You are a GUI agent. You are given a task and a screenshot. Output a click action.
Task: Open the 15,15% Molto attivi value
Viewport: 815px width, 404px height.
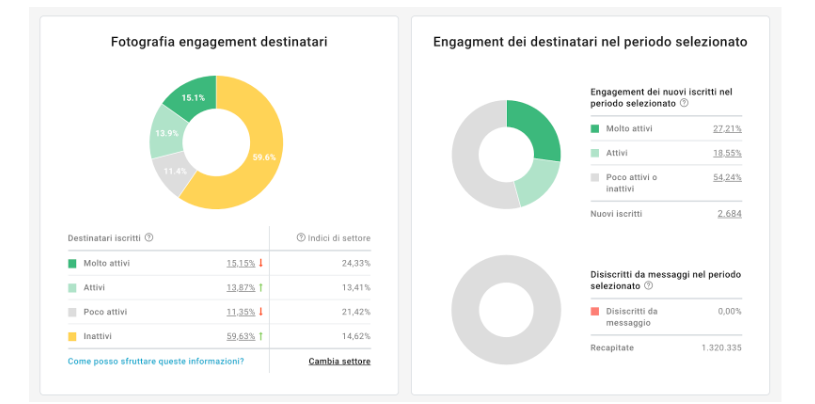click(x=240, y=264)
